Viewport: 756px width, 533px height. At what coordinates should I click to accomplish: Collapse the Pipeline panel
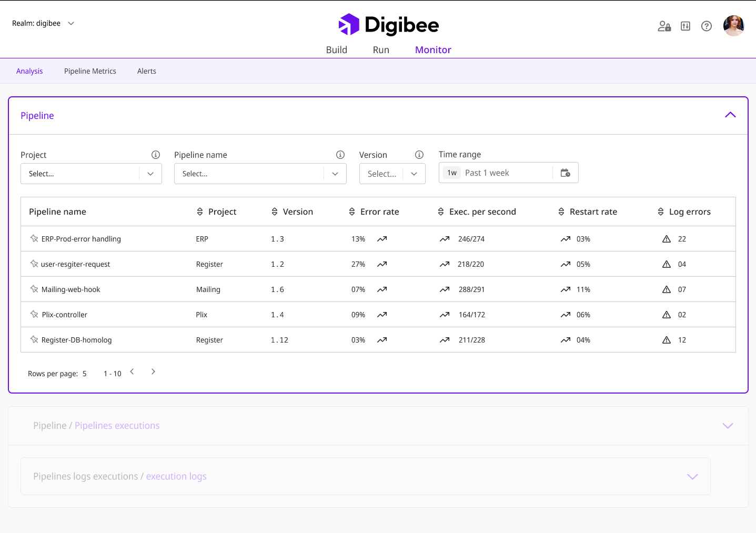[x=730, y=115]
